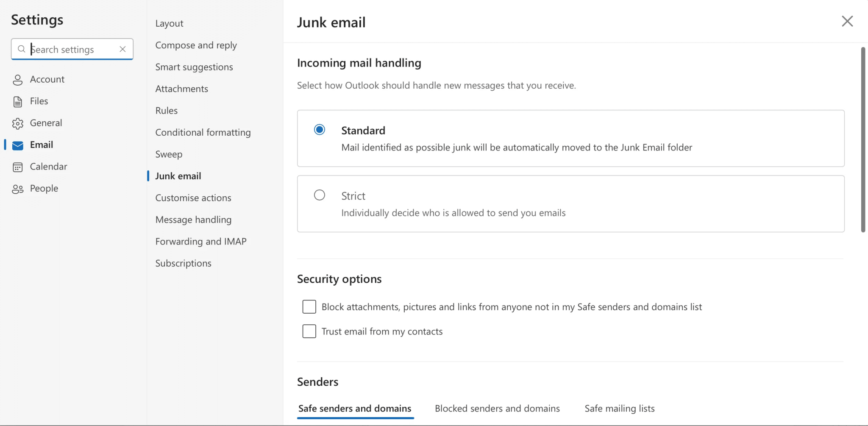This screenshot has height=426, width=868.
Task: Open Customise actions settings
Action: (193, 198)
